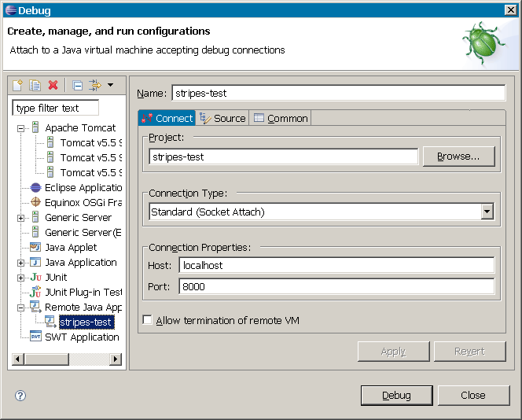Click the Apply button

pyautogui.click(x=394, y=352)
